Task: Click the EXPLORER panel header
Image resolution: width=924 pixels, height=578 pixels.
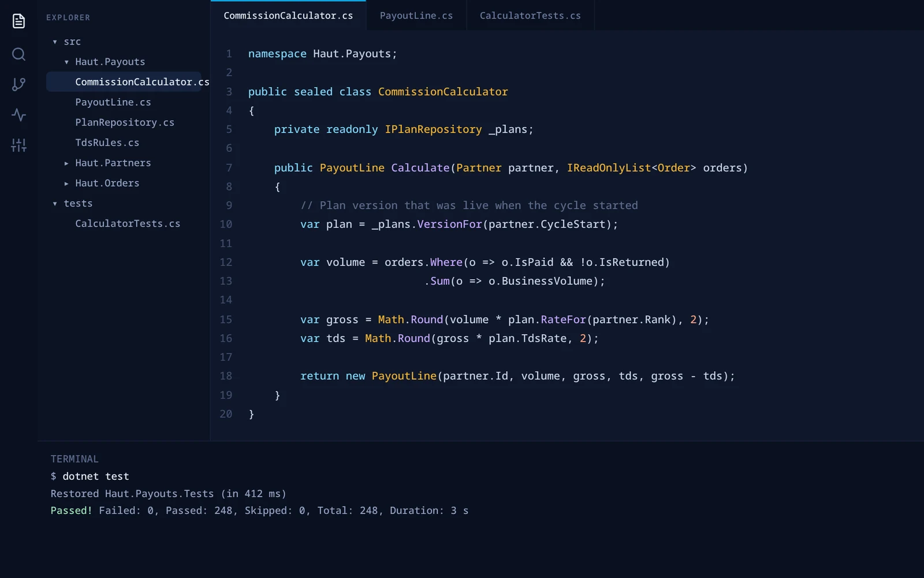Action: 68,18
